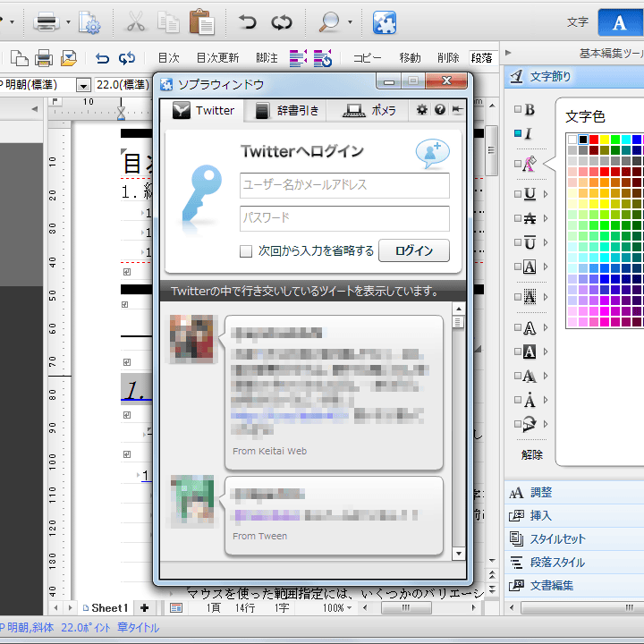The height and width of the screenshot is (644, 644).
Task: Click the paragraph refresh lines icon
Action: tap(323, 58)
